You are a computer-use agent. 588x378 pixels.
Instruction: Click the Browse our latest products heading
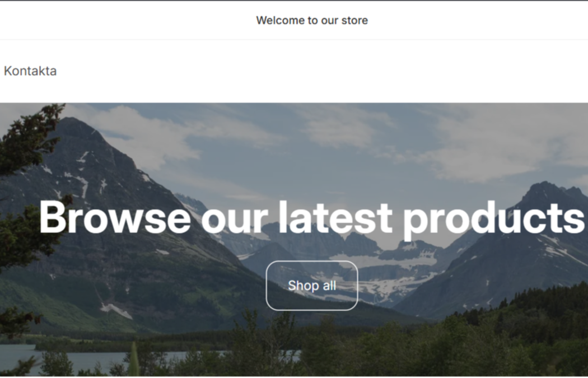pos(312,218)
